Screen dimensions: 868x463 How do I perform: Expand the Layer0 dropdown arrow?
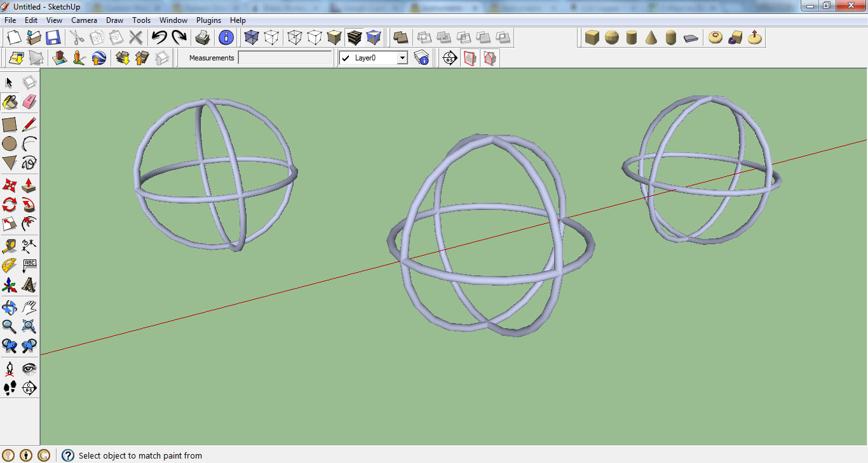pyautogui.click(x=402, y=58)
